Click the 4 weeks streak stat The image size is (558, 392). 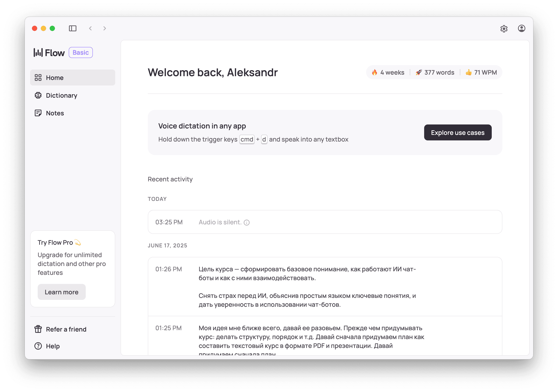tap(388, 72)
